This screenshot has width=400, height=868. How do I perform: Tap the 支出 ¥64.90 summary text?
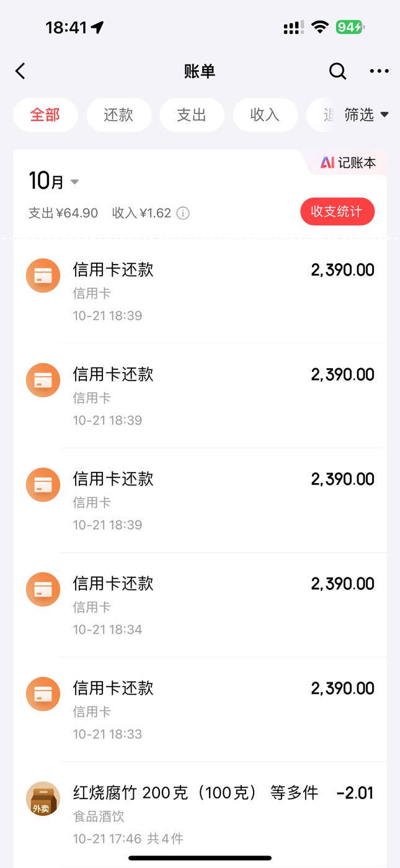[x=63, y=214]
